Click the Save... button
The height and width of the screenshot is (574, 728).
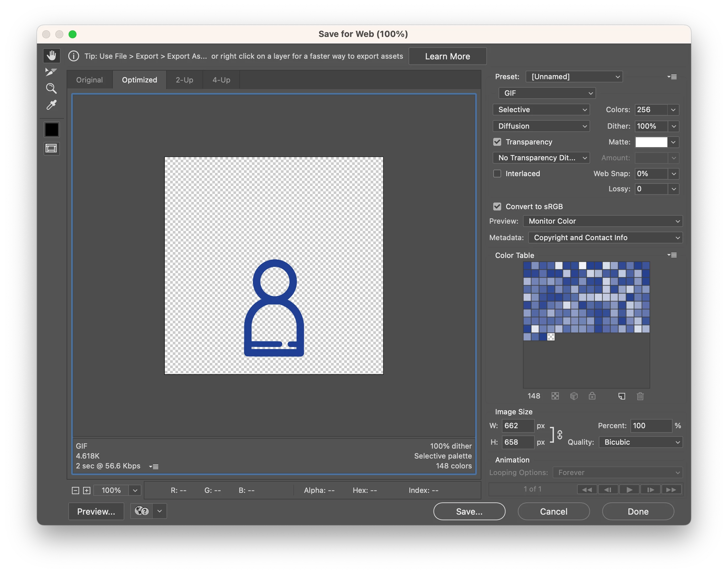[x=469, y=512]
